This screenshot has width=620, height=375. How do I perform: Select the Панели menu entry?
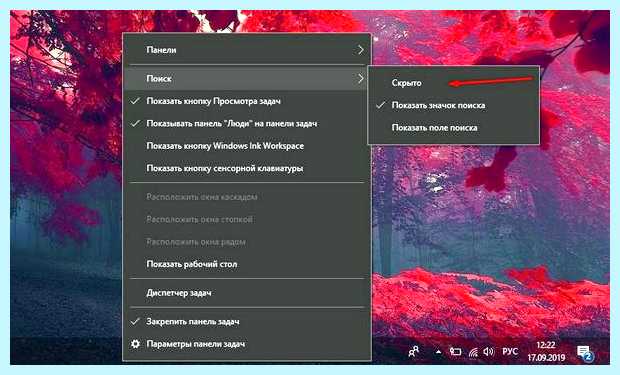(x=247, y=50)
